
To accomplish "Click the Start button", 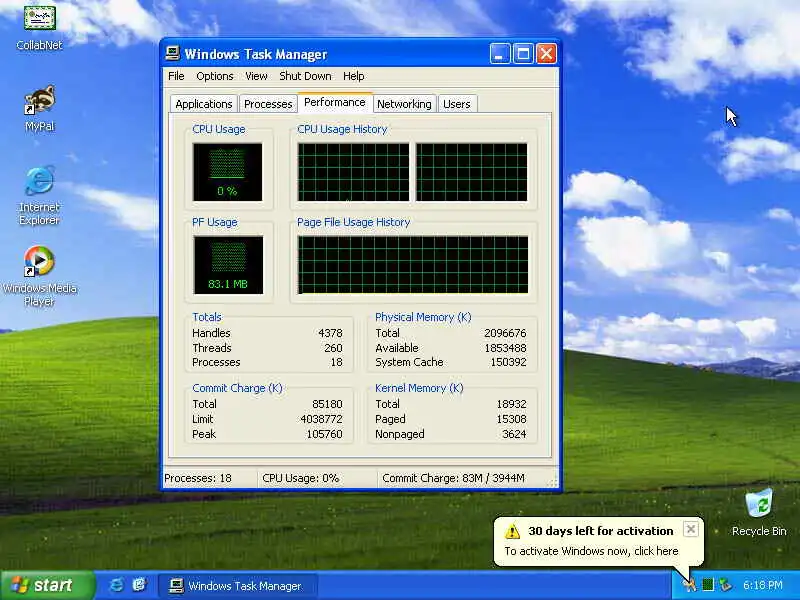I will [47, 585].
